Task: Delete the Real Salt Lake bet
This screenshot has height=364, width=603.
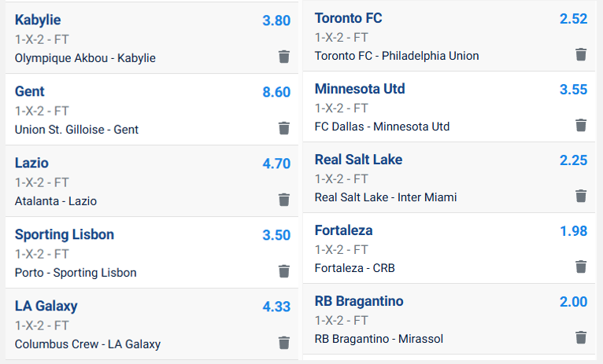Action: coord(581,196)
